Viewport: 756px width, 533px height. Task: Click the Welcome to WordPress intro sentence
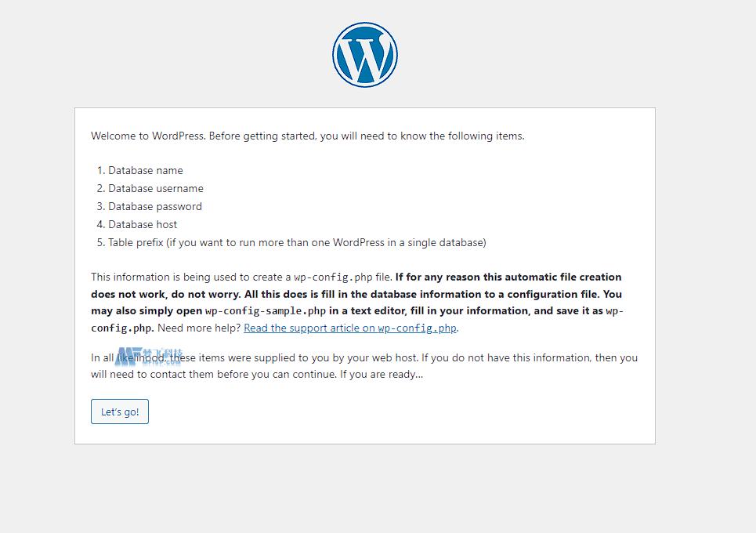308,136
